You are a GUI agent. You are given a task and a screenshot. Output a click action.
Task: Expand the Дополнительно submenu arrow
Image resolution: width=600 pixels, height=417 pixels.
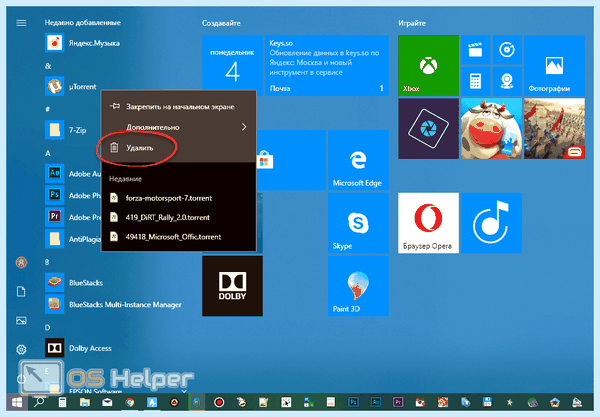(244, 127)
